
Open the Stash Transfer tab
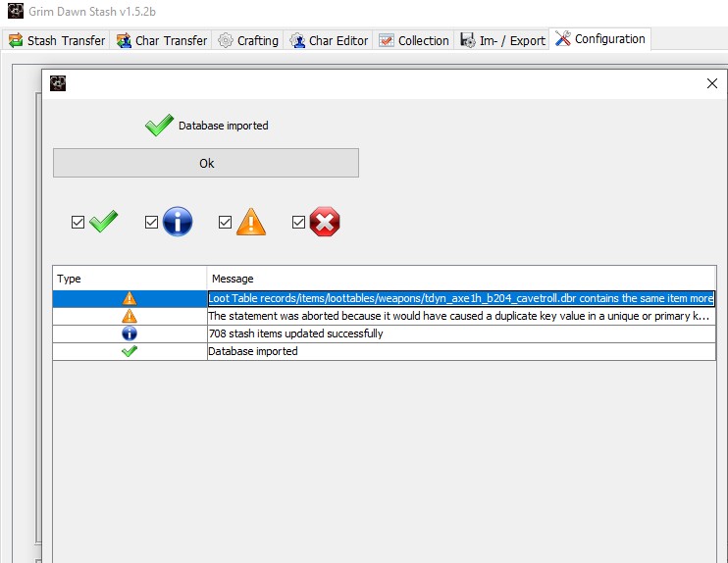tap(58, 40)
